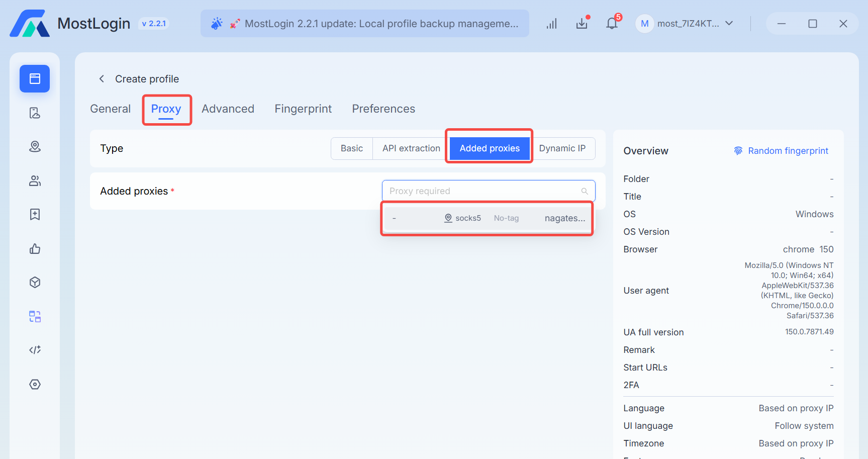The height and width of the screenshot is (459, 868).
Task: Switch to the General tab
Action: coord(111,109)
